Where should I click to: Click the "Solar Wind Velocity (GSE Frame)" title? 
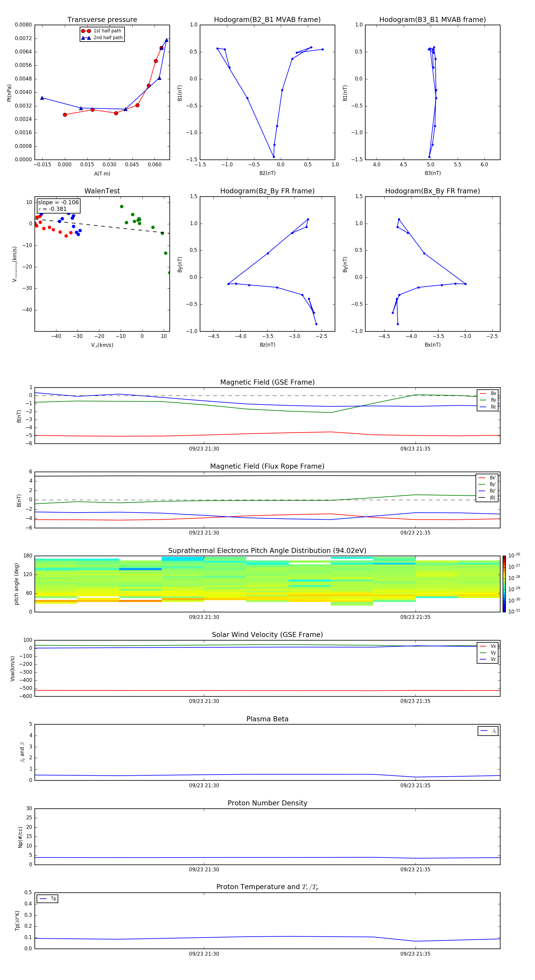click(267, 635)
